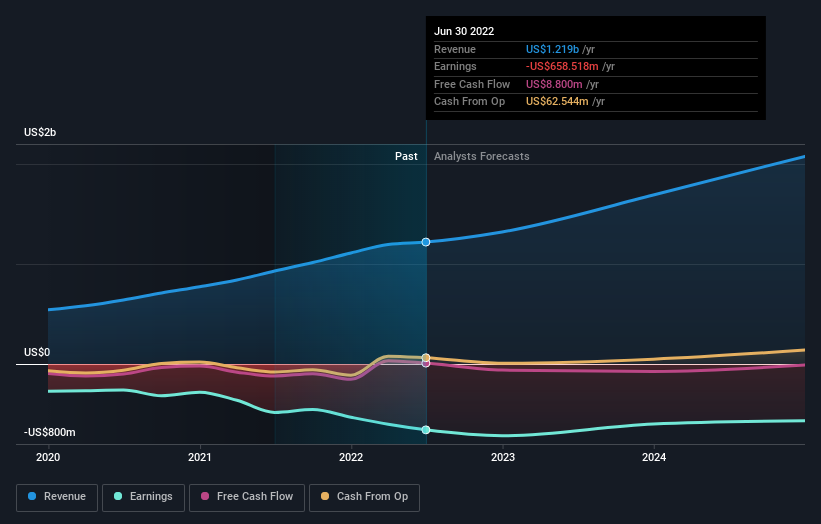Click the Earnings data point on the teal line

coord(426,430)
